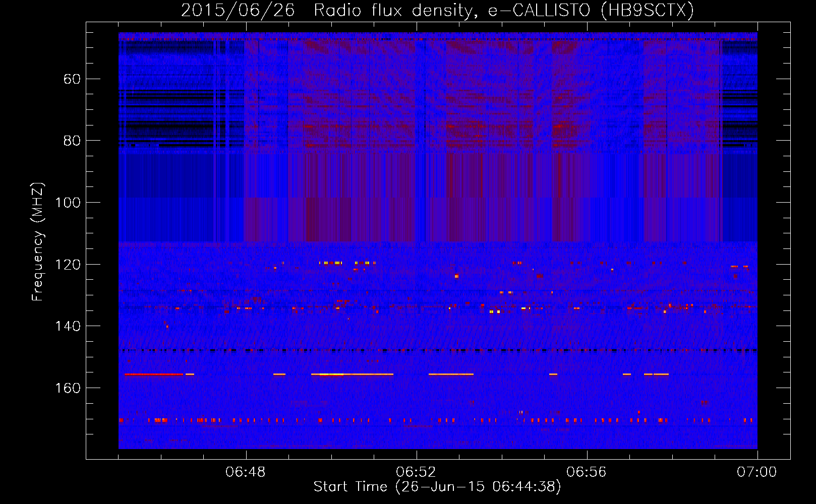Click the 140 frequency tick label
This screenshot has width=816, height=504.
coord(68,326)
